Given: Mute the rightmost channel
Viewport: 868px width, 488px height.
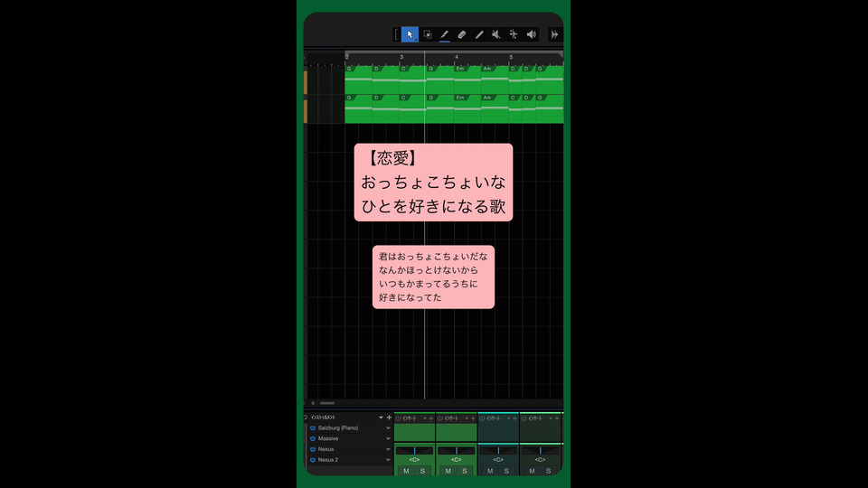Looking at the screenshot, I should [x=532, y=471].
